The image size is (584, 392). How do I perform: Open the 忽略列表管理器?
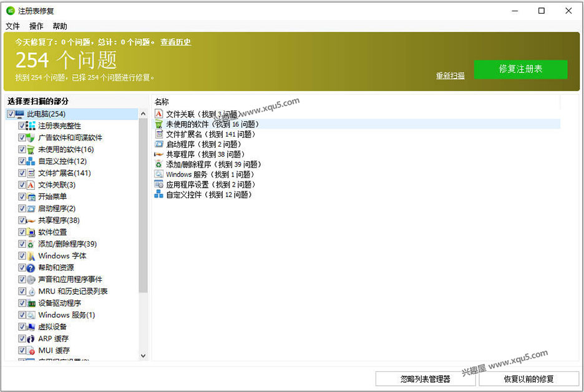[424, 378]
